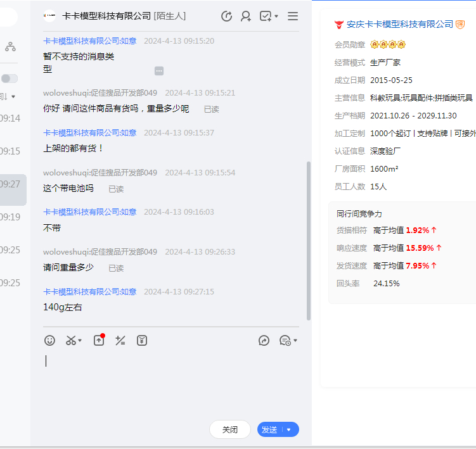This screenshot has height=449, width=476.
Task: Open the checkmark task dropdown in header
Action: pos(269,16)
